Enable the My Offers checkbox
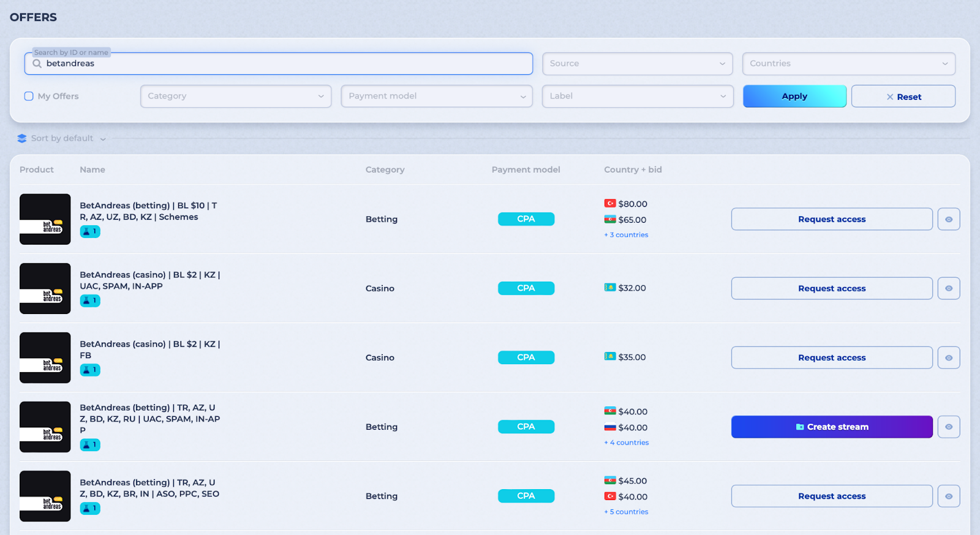This screenshot has height=535, width=980. click(29, 96)
